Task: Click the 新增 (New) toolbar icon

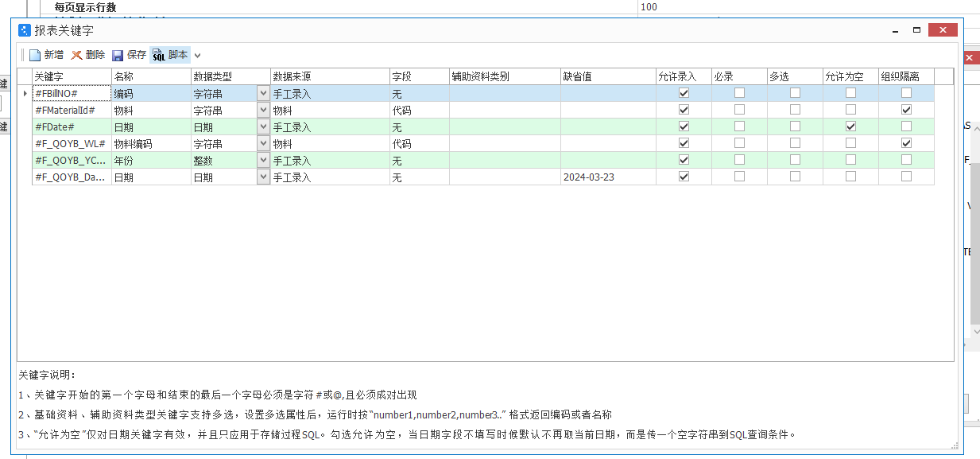Action: (35, 55)
